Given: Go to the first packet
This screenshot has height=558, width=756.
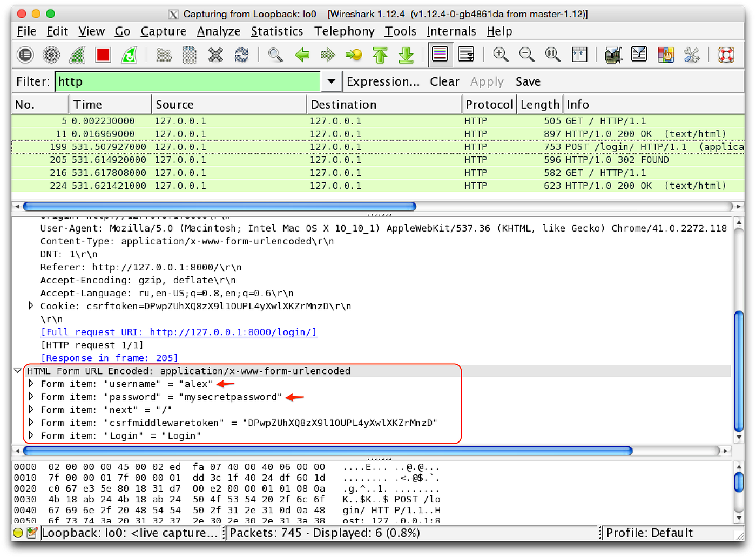Looking at the screenshot, I should coord(380,55).
